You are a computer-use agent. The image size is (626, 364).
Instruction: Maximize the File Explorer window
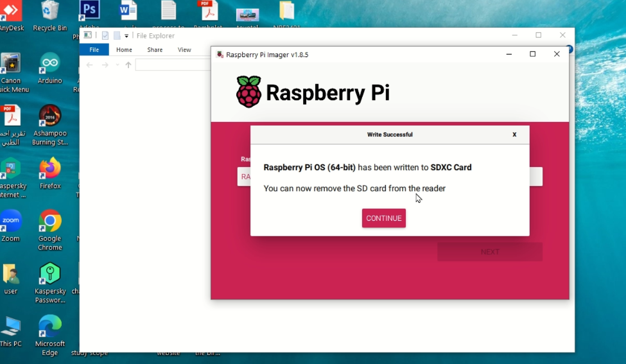tap(539, 35)
